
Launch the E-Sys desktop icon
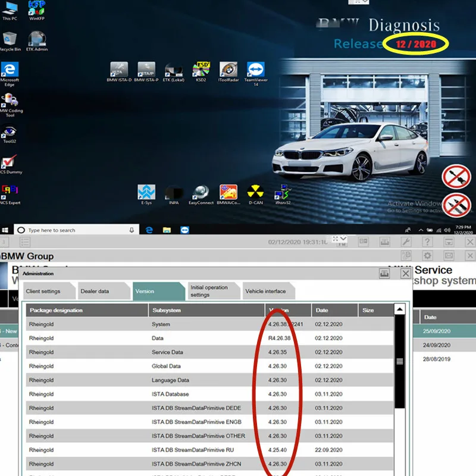tap(146, 195)
